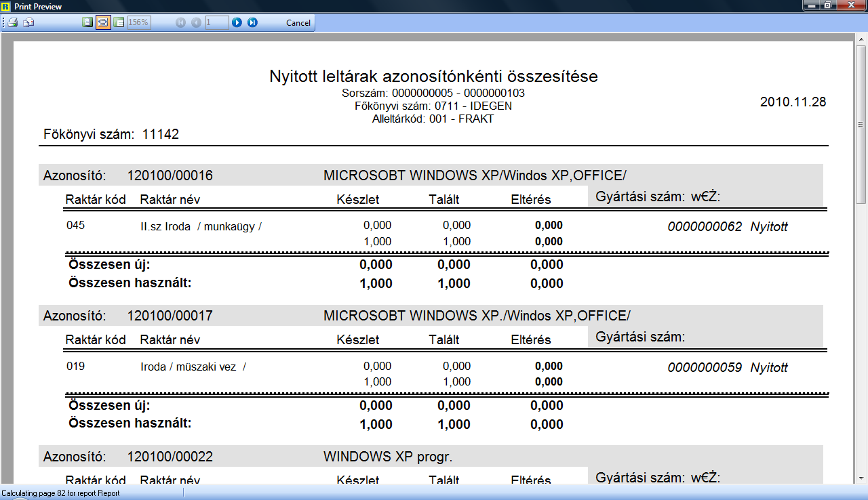Click Nyitott status beside 0000000062

tap(769, 227)
